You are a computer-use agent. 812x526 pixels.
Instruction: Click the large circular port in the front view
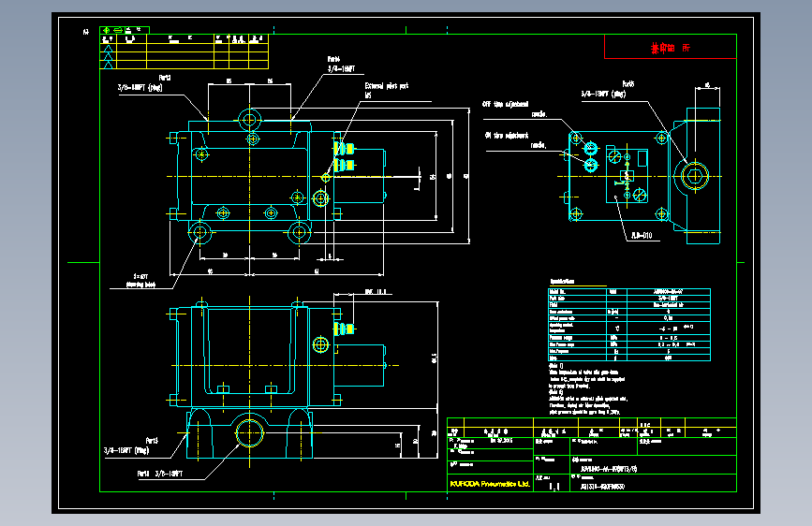[249, 432]
